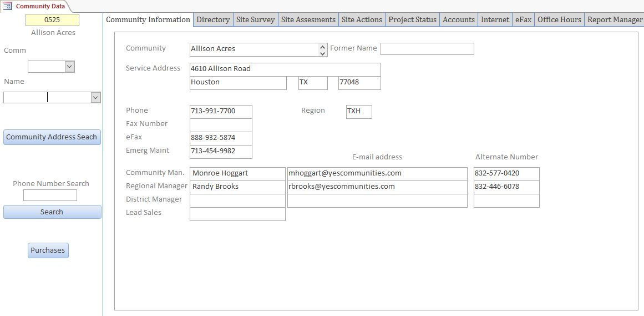The height and width of the screenshot is (316, 644).
Task: Click the Lead Sales name field
Action: click(237, 214)
